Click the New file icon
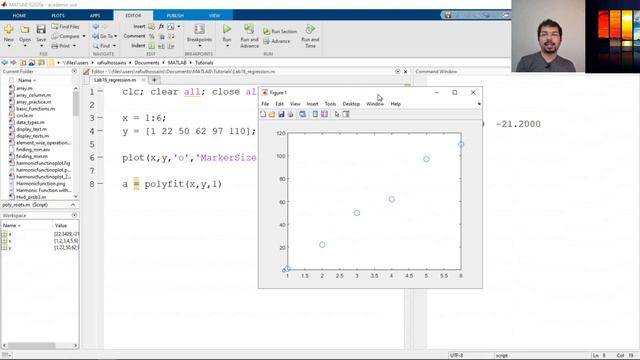Viewport: 640px width, 360px height. tap(9, 29)
